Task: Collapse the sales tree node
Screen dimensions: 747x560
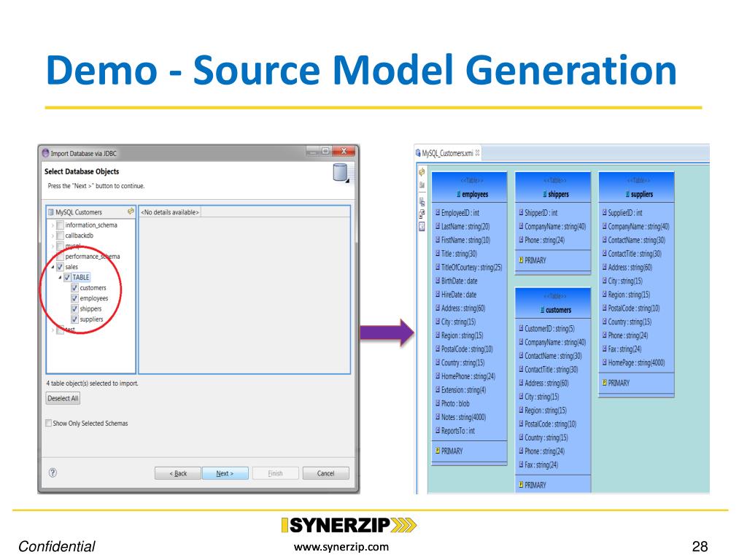Action: [53, 267]
